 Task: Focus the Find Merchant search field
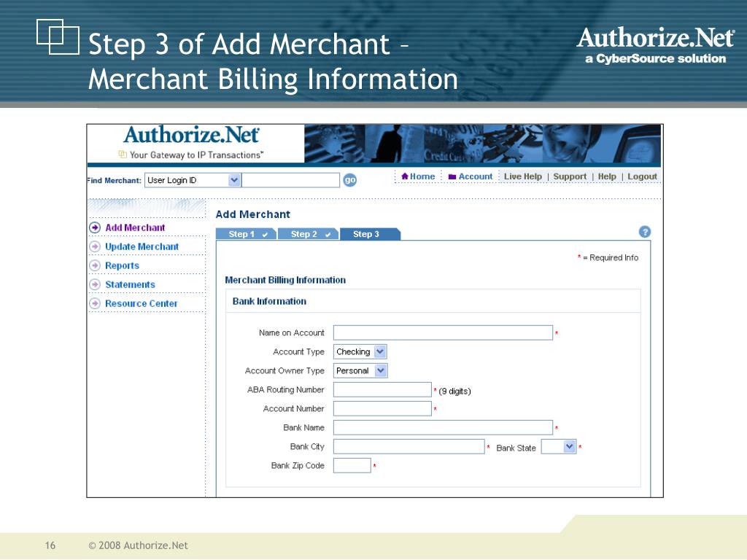pyautogui.click(x=290, y=180)
